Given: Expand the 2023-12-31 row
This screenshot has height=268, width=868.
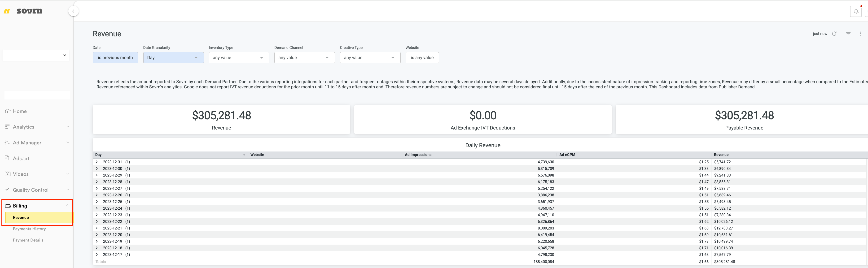Looking at the screenshot, I should click(97, 162).
